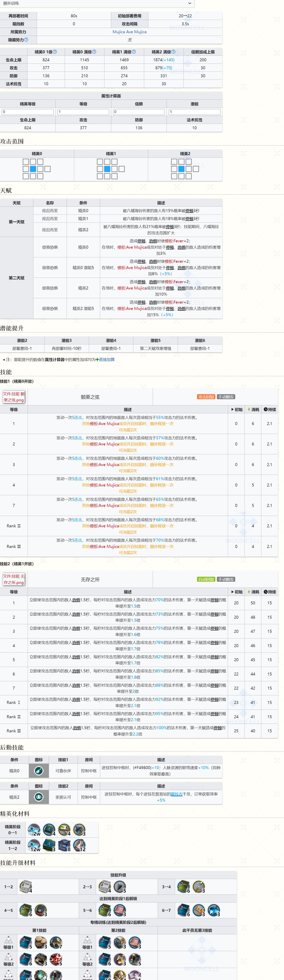
Task: Open the 叙拉古 link in base skill description
Action: (x=176, y=794)
